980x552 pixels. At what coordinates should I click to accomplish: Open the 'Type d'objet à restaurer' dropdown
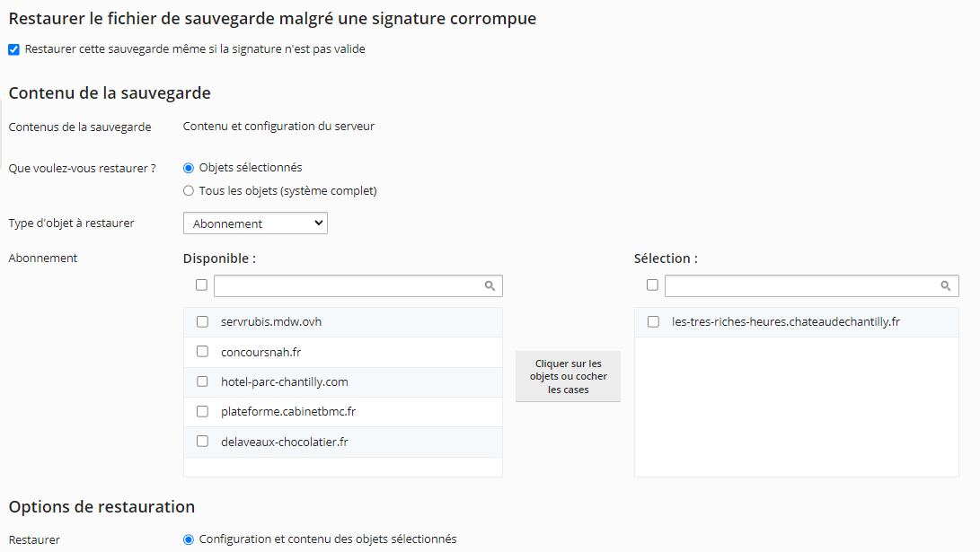(255, 223)
